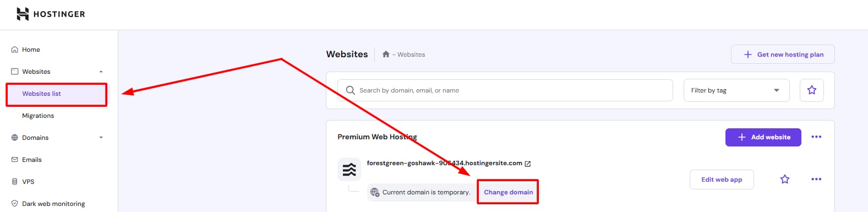The height and width of the screenshot is (212, 868).
Task: Click the home breadcrumb icon
Action: [x=386, y=54]
